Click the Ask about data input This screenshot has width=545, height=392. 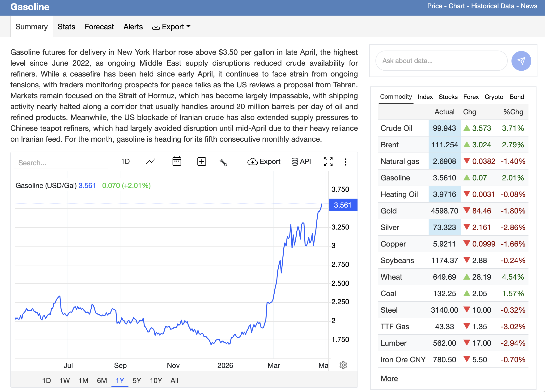(441, 61)
